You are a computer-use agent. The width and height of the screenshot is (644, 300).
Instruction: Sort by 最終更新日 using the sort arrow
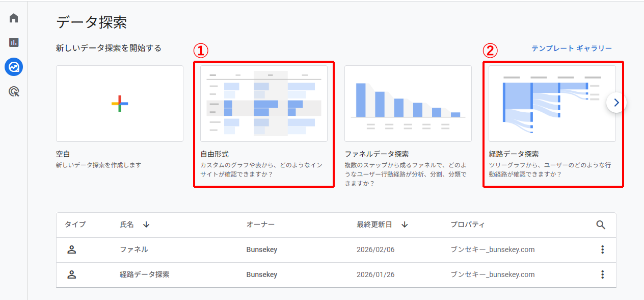pos(404,224)
